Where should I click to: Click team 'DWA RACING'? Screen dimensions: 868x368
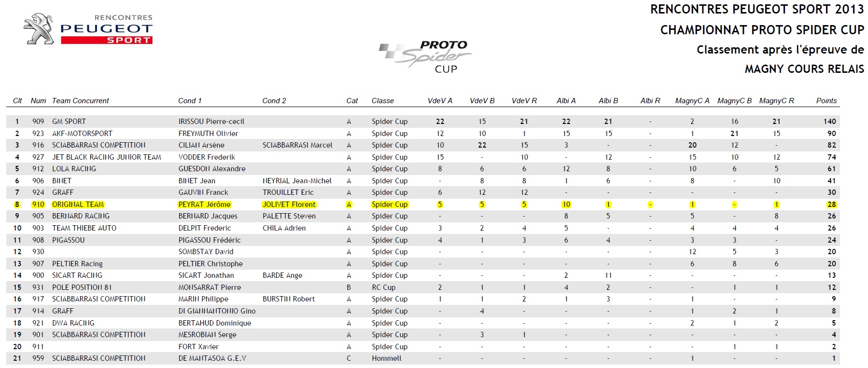click(73, 323)
